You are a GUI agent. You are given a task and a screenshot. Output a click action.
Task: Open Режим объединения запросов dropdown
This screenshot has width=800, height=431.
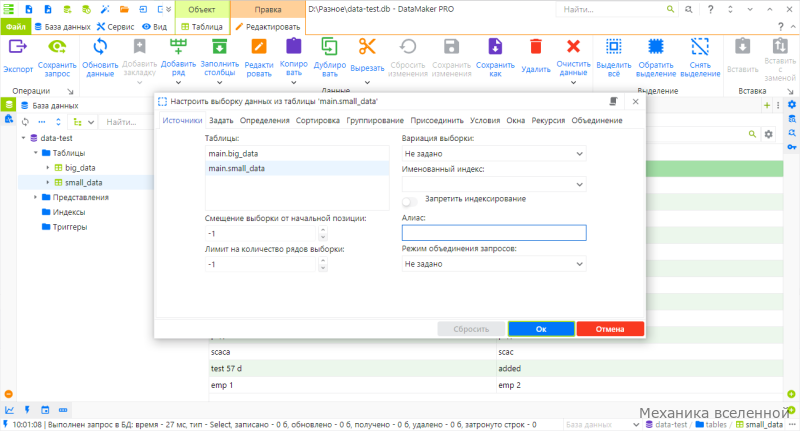[x=494, y=264]
